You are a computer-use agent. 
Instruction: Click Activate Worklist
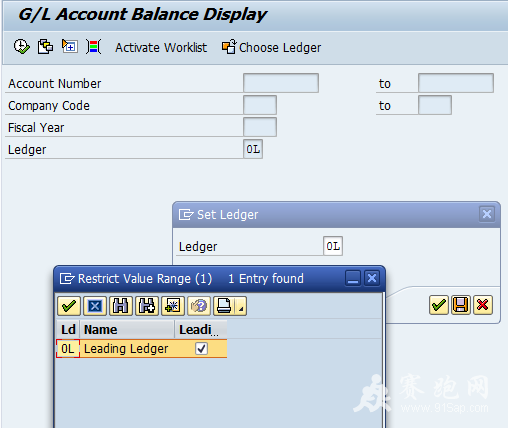(161, 48)
